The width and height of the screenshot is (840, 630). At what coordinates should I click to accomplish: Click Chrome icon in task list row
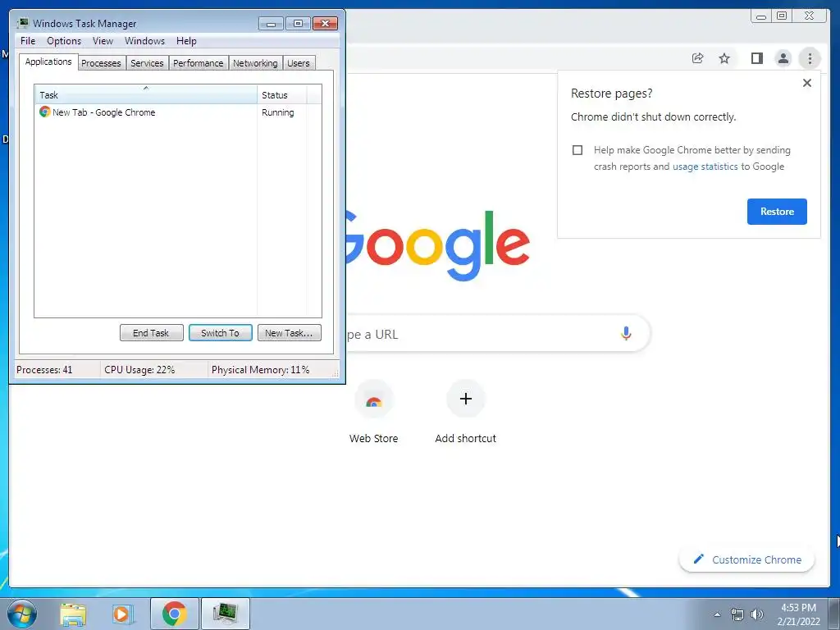(44, 112)
